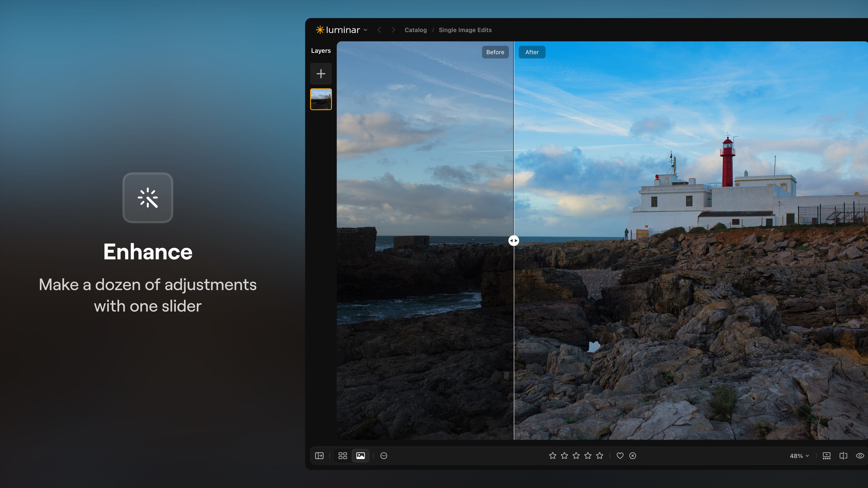This screenshot has width=868, height=488.
Task: Toggle the side panel layout icon
Action: [x=319, y=456]
